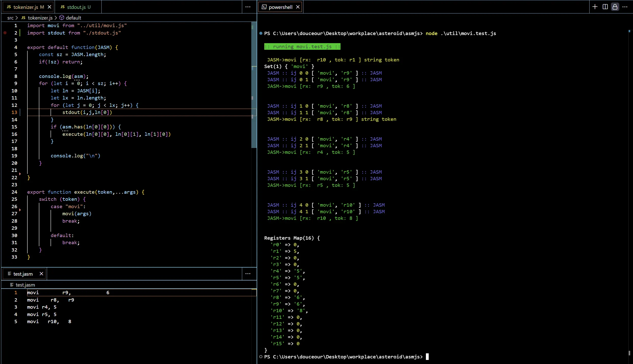This screenshot has height=364, width=633.
Task: Click 'stdout(i,j,ln[0])' call on line 13
Action: tap(87, 112)
